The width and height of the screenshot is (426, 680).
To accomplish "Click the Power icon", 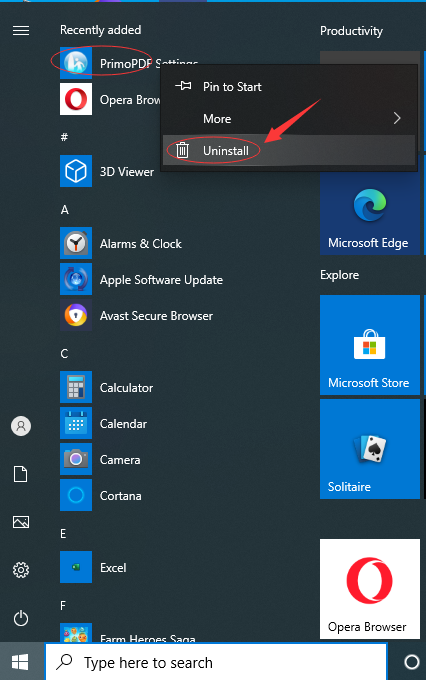I will [x=21, y=618].
